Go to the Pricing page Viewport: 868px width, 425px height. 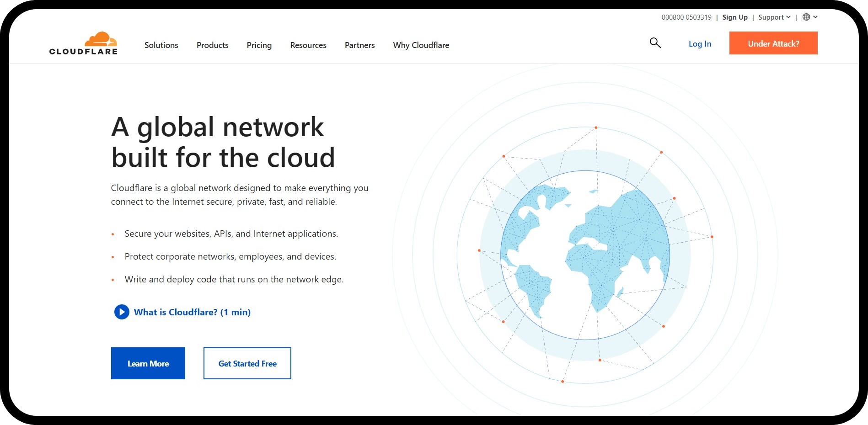tap(259, 45)
